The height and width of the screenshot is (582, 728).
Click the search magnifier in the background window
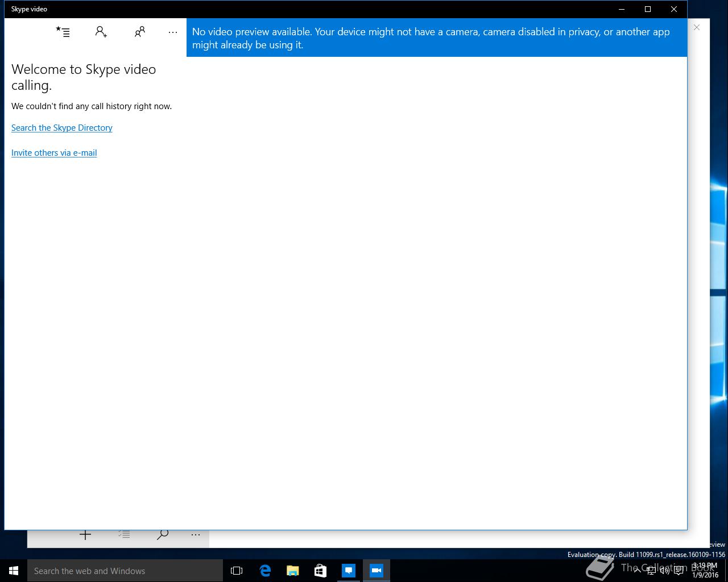163,534
